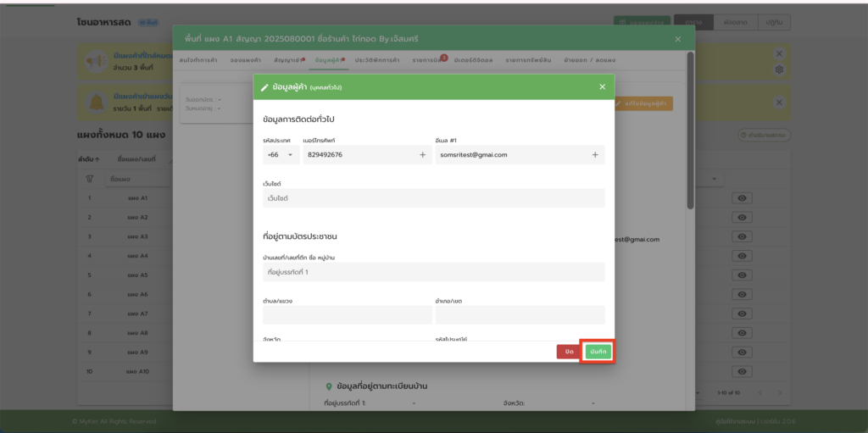Click the eye icon for row แผง A7
868x433 pixels.
pyautogui.click(x=742, y=314)
